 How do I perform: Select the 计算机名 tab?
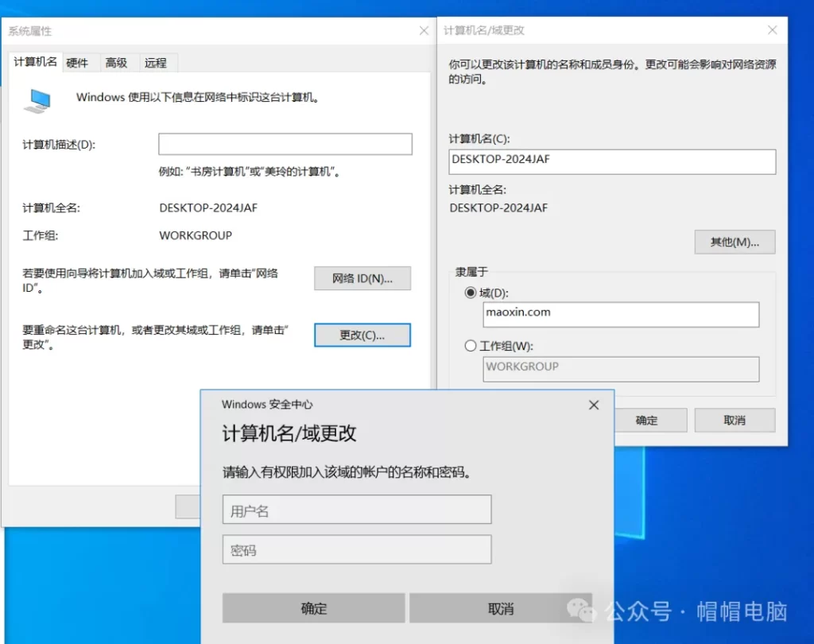pyautogui.click(x=35, y=61)
